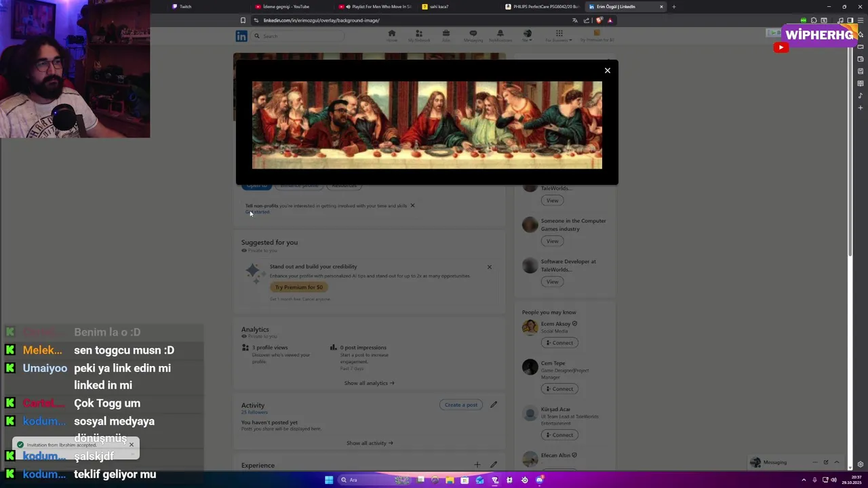This screenshot has width=868, height=488.
Task: Dismiss the Invitation accepted toast
Action: (x=132, y=445)
